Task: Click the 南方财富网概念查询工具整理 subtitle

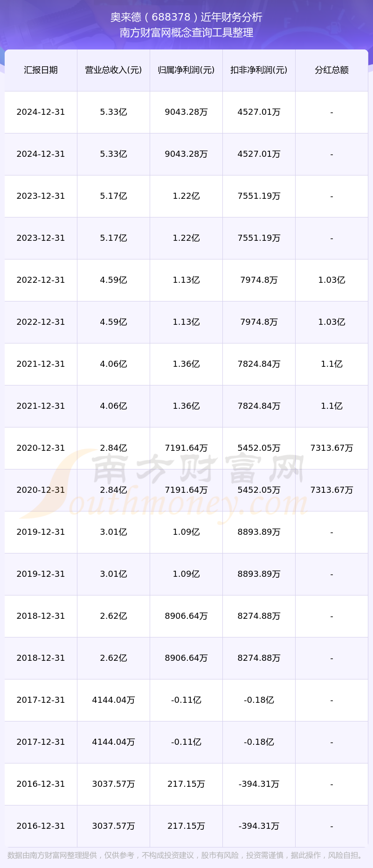Action: point(186,33)
